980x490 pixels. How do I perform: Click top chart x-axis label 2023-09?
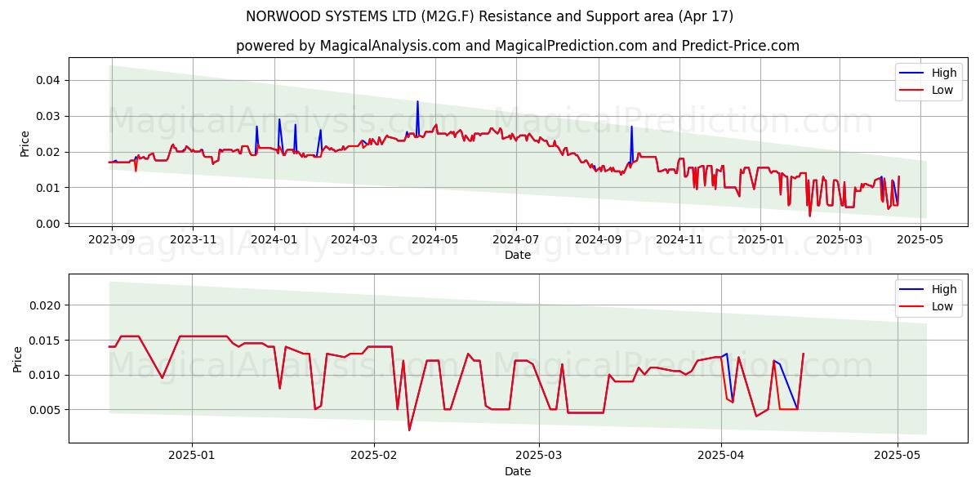click(112, 240)
